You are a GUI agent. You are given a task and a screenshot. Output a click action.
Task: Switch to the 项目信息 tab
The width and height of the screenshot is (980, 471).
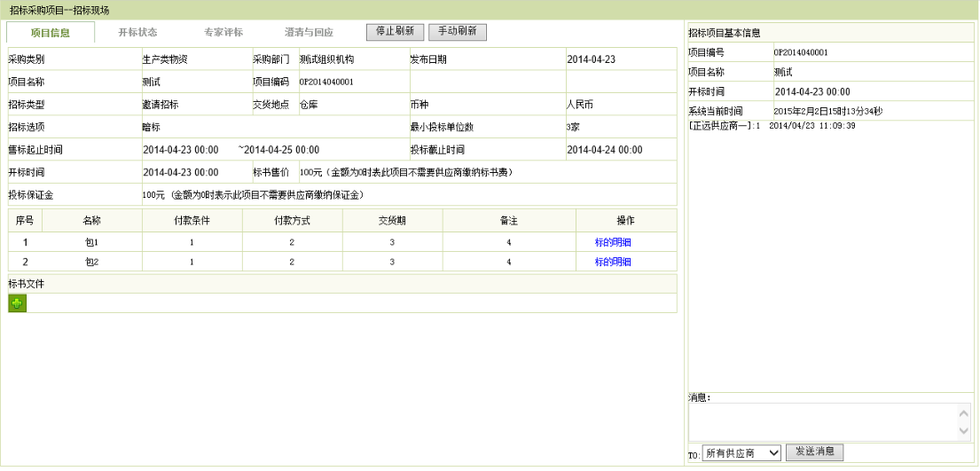[51, 33]
